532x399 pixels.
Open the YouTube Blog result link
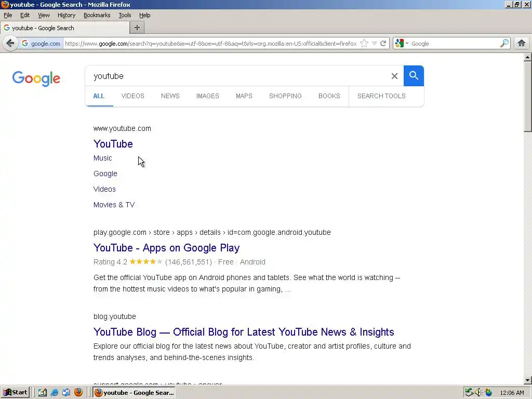click(x=244, y=332)
